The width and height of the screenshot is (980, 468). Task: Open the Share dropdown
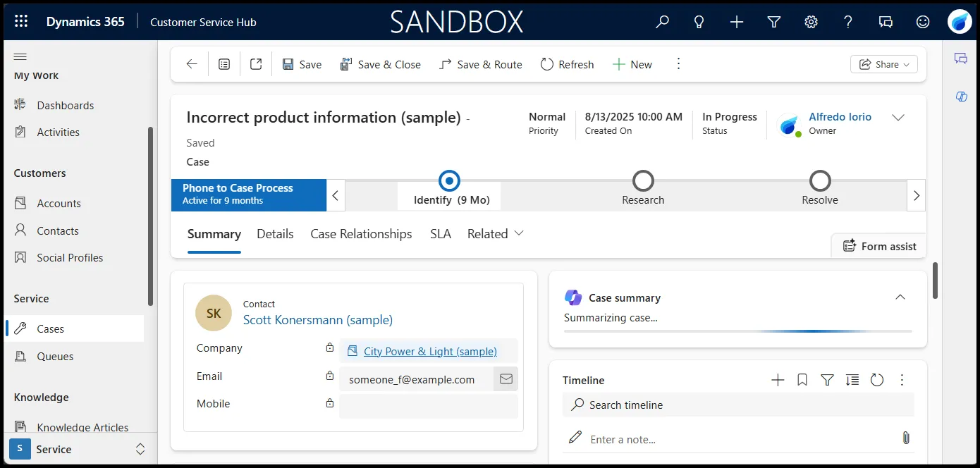pyautogui.click(x=884, y=64)
